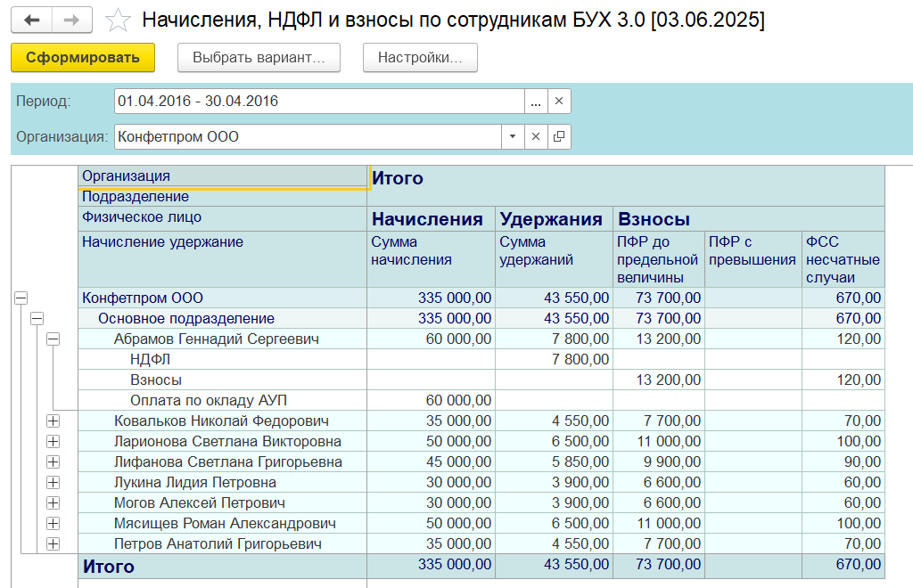Select Лифанова's ПФР amount 9 900,00
913x588 pixels.
[659, 461]
